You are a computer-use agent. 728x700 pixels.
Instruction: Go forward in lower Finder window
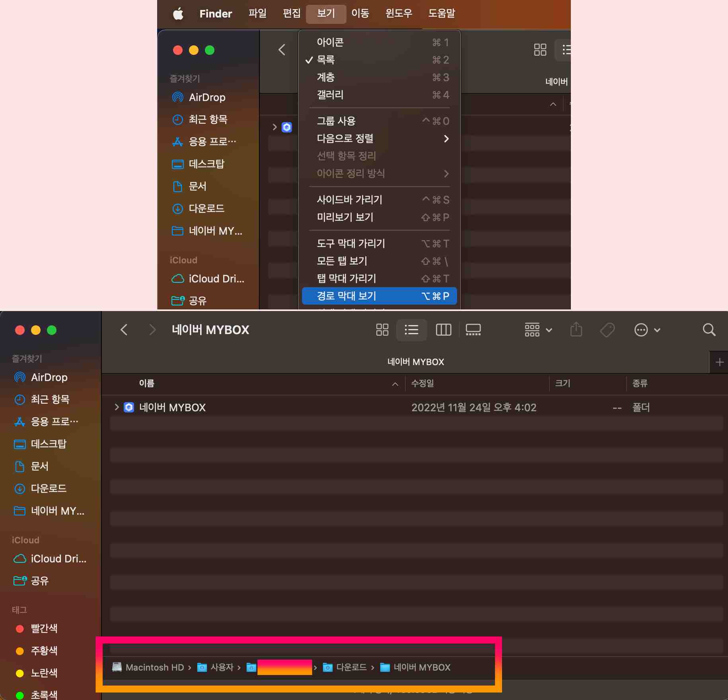click(152, 330)
